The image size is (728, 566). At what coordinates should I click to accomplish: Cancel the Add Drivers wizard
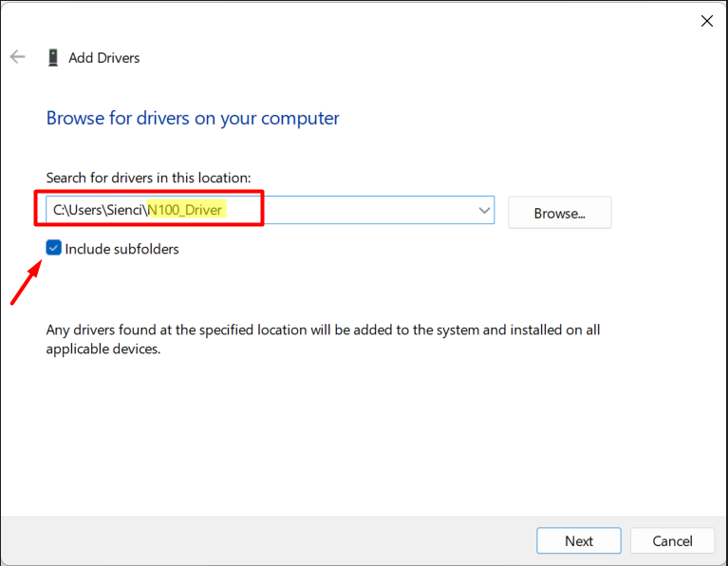(x=672, y=540)
